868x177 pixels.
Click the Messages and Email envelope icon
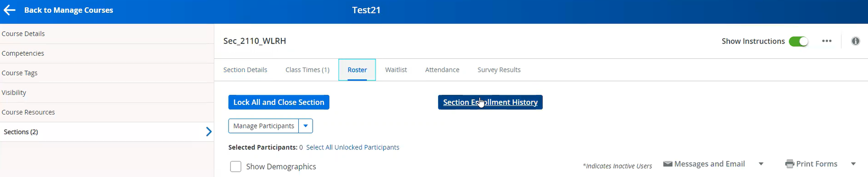(668, 164)
